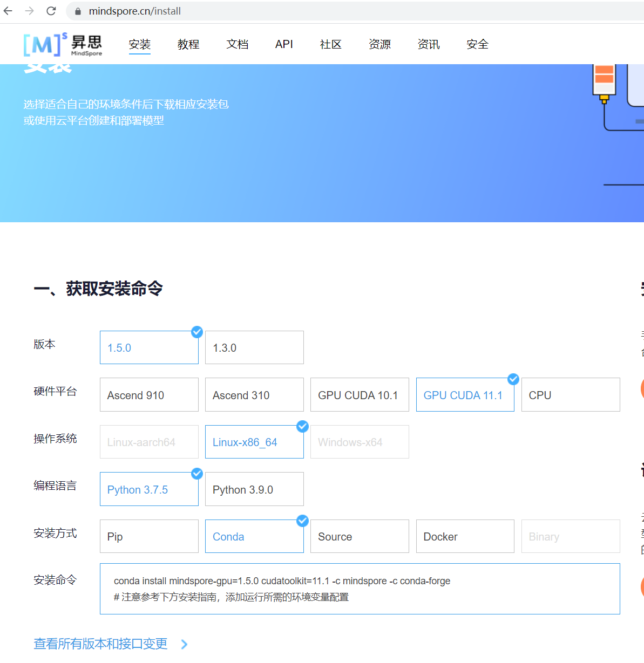Click the 获取安装命令 section heading
Screen dimensions: 644x663
click(98, 289)
